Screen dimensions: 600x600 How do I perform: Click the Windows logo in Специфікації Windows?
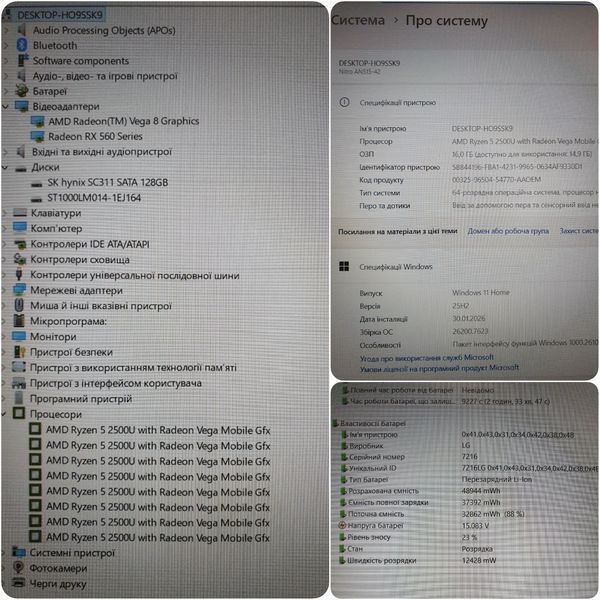pyautogui.click(x=344, y=266)
